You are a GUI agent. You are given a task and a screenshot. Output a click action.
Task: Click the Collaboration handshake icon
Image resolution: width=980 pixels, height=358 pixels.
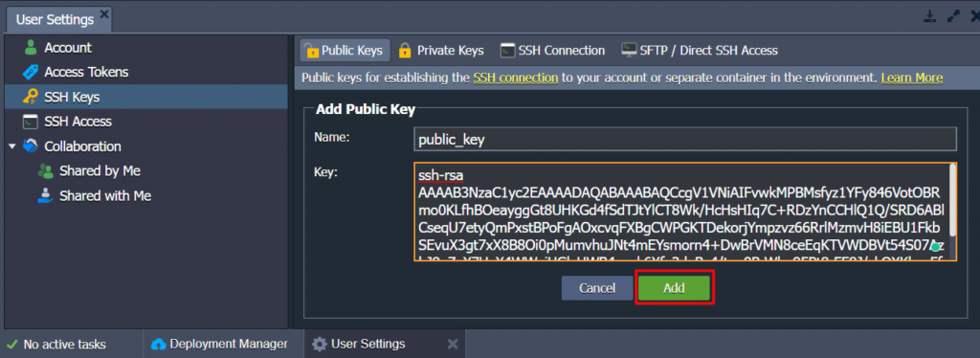click(30, 146)
